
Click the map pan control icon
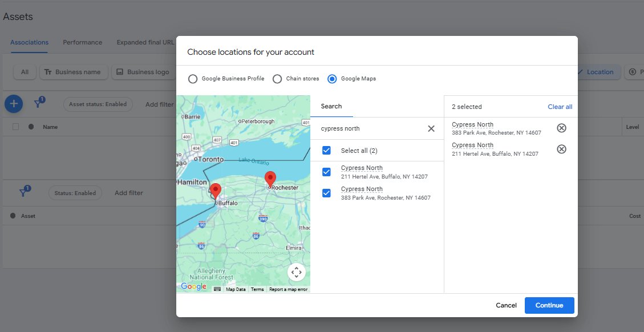(x=297, y=272)
